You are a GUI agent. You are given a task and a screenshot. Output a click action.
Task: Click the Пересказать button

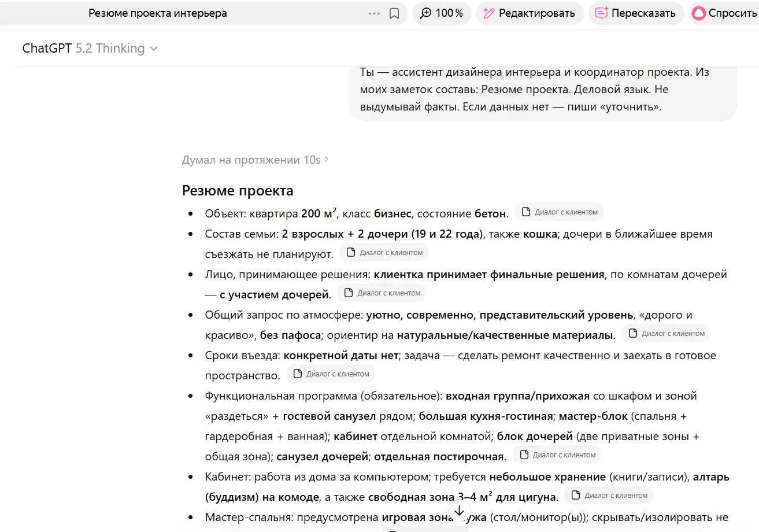click(x=636, y=13)
